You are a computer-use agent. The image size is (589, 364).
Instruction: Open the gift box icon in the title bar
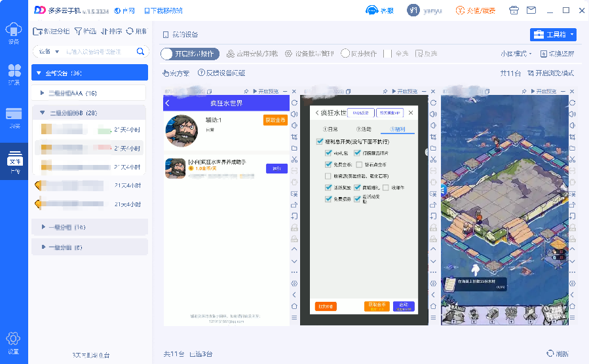tap(514, 10)
